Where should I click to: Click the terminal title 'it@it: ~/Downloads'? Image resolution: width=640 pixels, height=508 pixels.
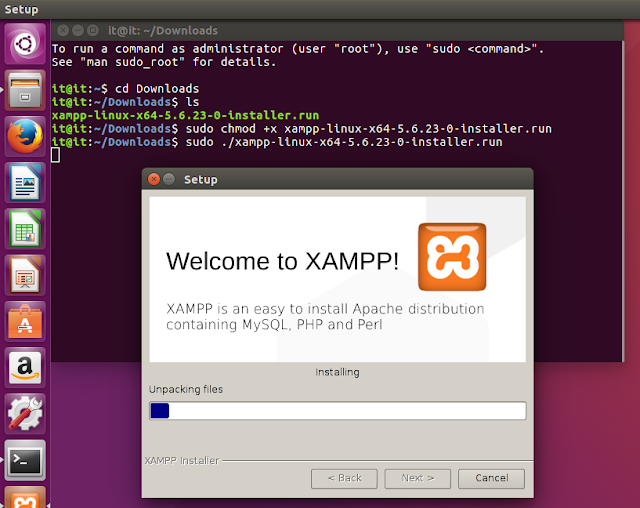click(163, 31)
